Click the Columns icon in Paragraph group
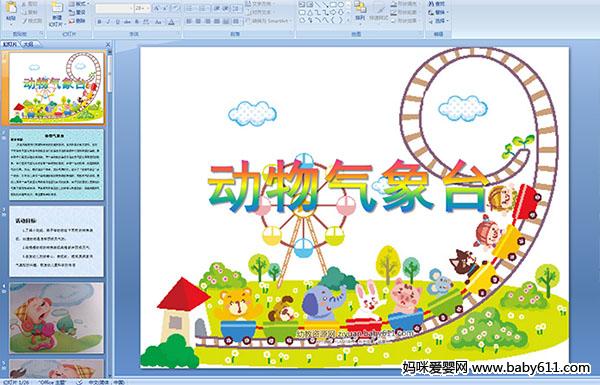Image resolution: width=600 pixels, height=385 pixels. 236,21
